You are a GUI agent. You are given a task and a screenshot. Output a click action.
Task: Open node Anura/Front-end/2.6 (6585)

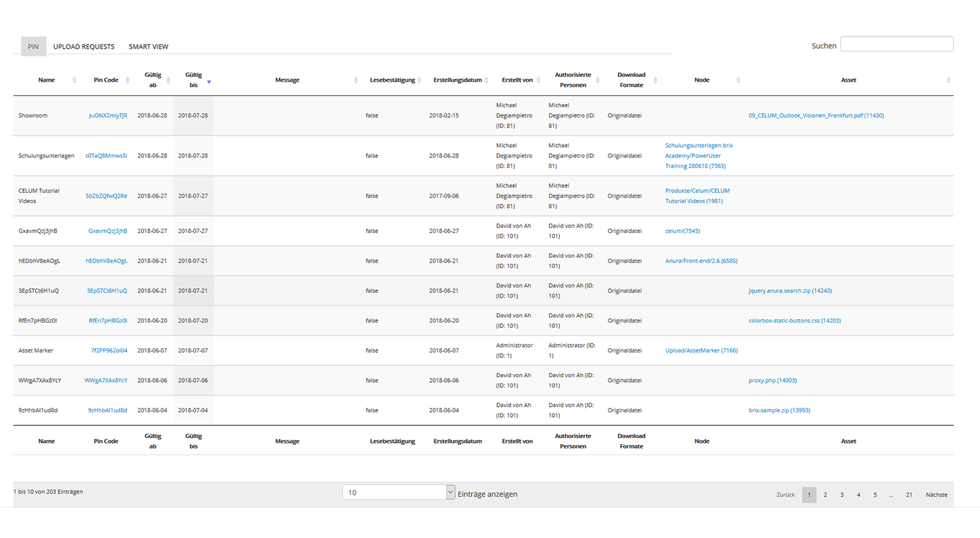(701, 261)
